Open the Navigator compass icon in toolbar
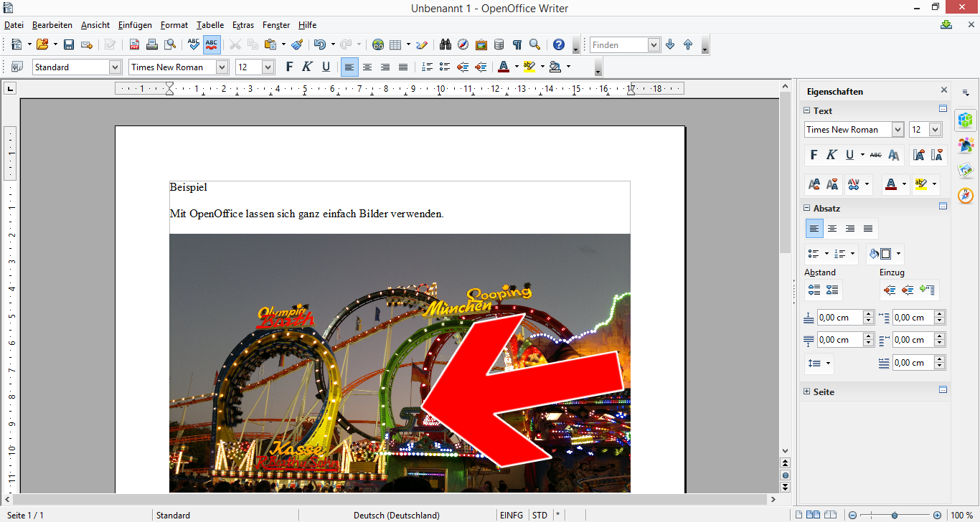 tap(463, 44)
